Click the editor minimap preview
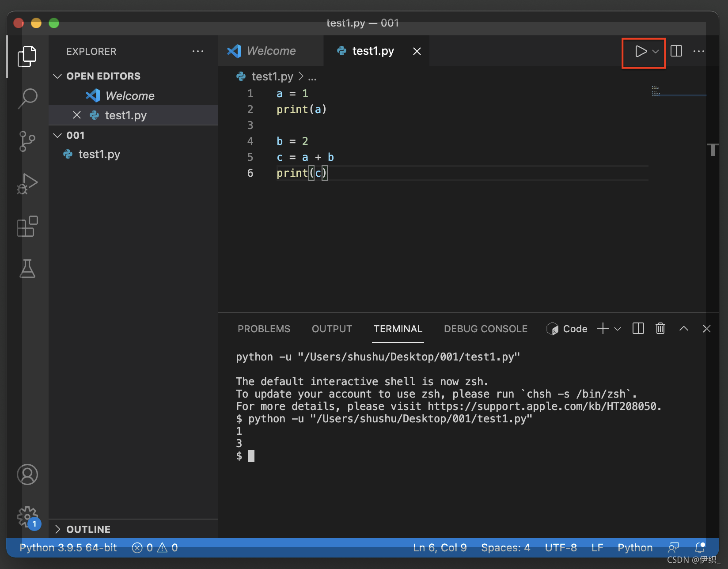This screenshot has width=728, height=569. click(656, 91)
